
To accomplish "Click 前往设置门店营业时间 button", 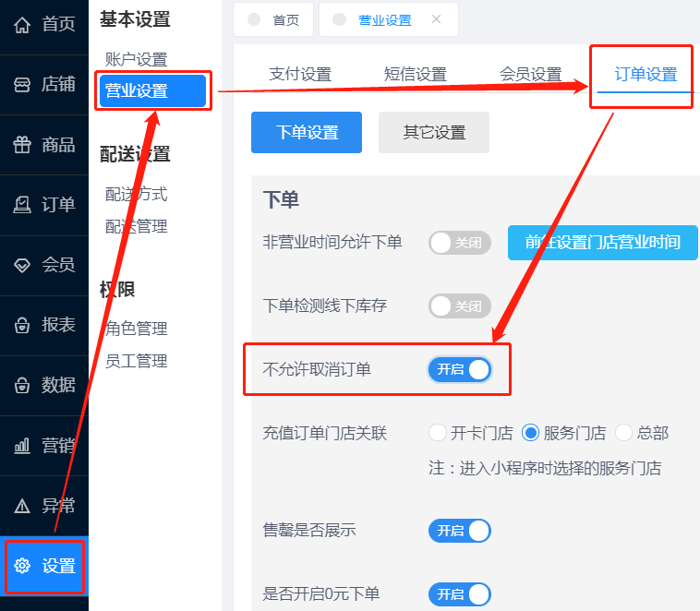I will coord(603,243).
